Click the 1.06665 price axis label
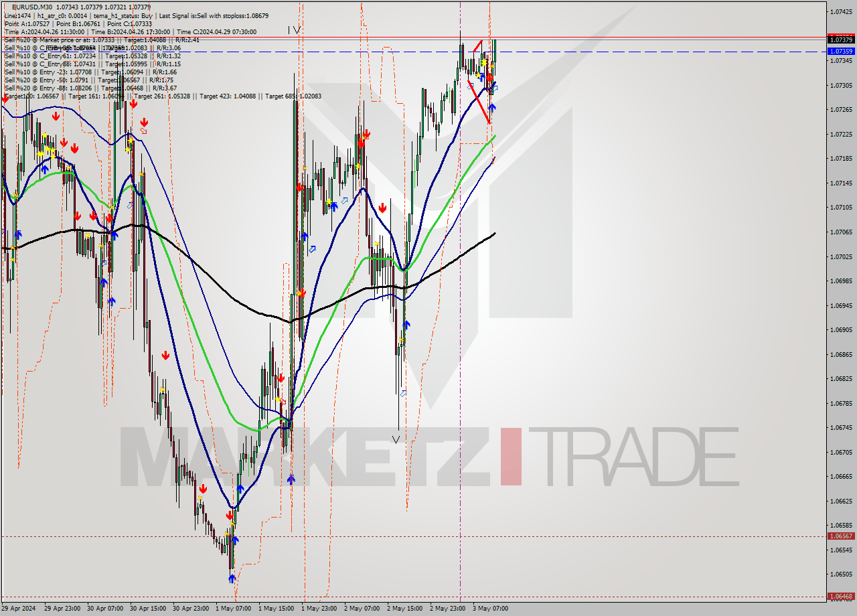 (841, 477)
